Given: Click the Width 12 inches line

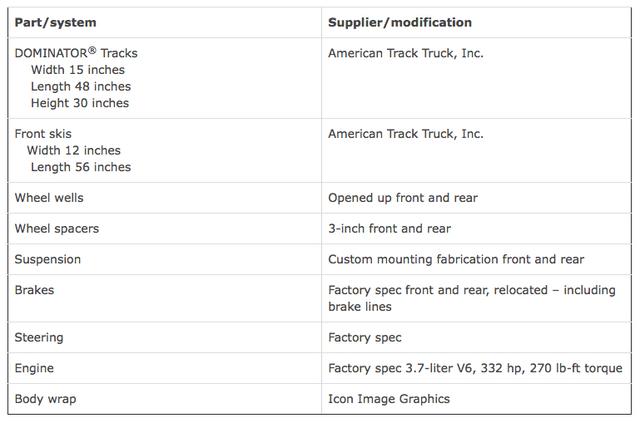Looking at the screenshot, I should coord(74,151).
